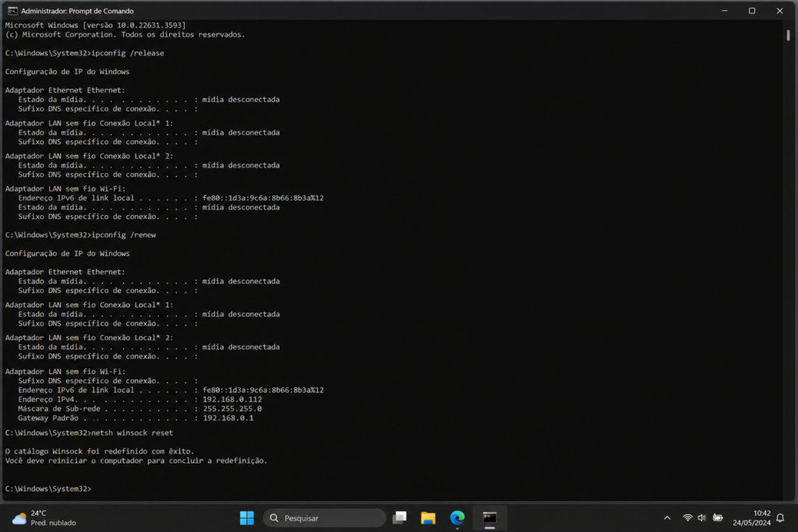Minimize the Command Prompt window
The width and height of the screenshot is (798, 532).
click(x=724, y=11)
